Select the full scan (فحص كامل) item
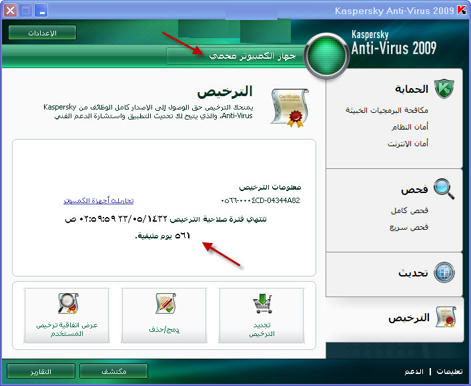The image size is (471, 386). tap(409, 210)
